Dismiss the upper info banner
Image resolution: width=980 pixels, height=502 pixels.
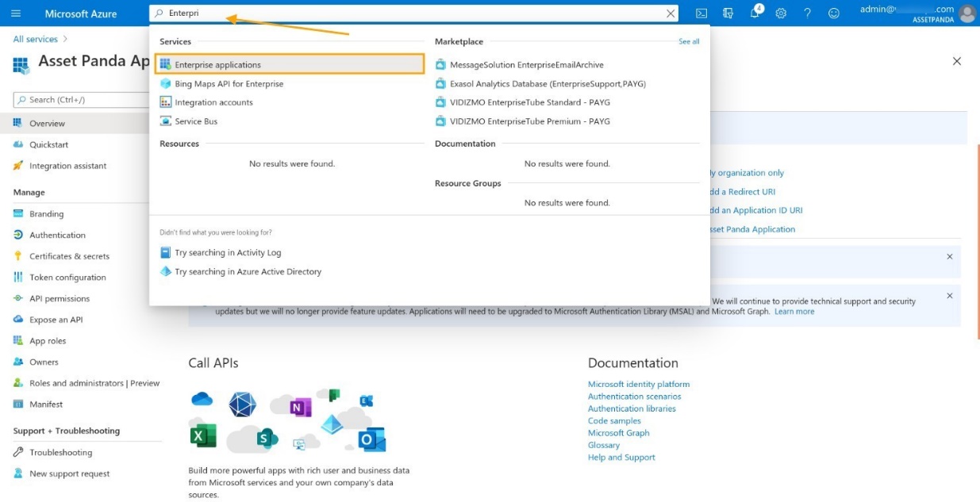[950, 257]
